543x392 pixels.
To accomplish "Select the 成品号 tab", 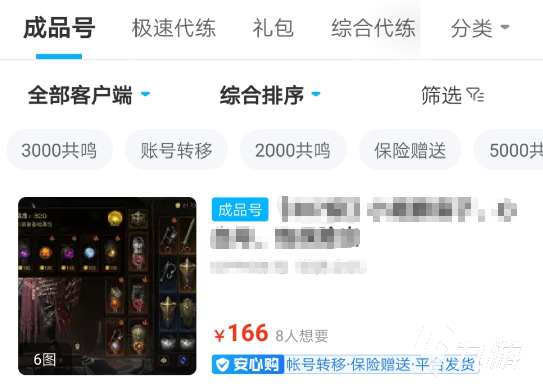I will pos(59,28).
